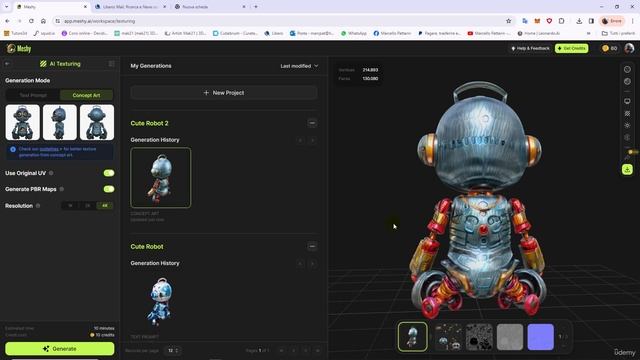Open the WhatsApp bookmark

point(353,33)
